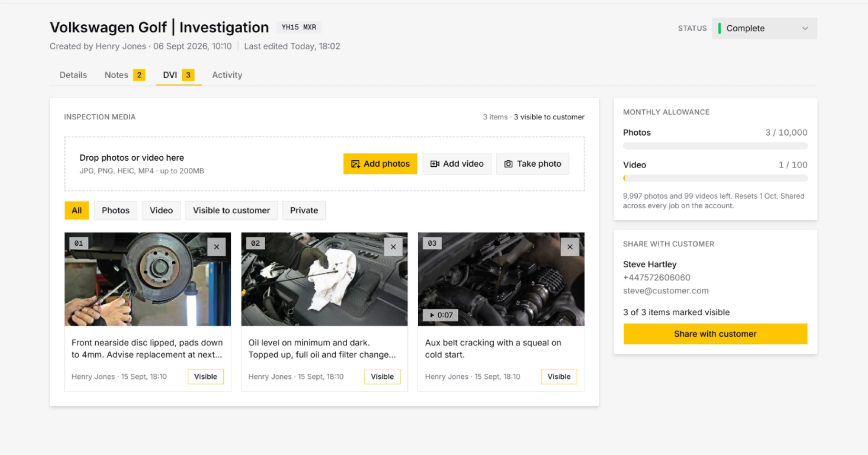Go to the Activity tab

[227, 75]
